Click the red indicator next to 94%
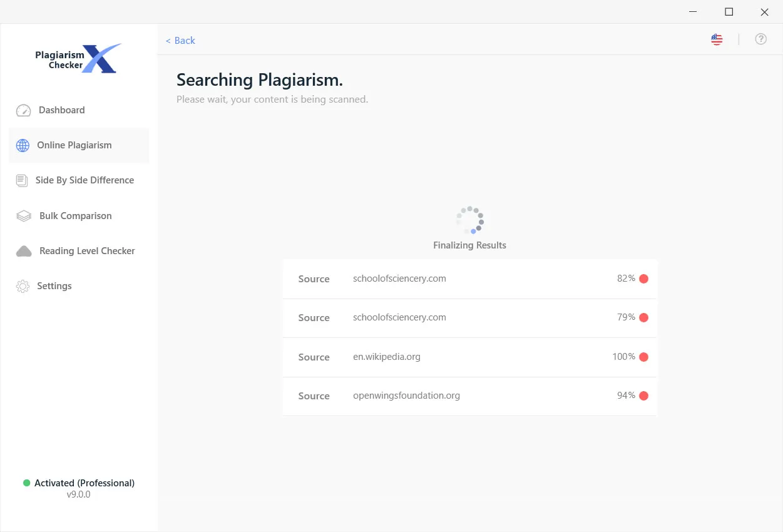Viewport: 783px width, 532px height. pos(644,396)
